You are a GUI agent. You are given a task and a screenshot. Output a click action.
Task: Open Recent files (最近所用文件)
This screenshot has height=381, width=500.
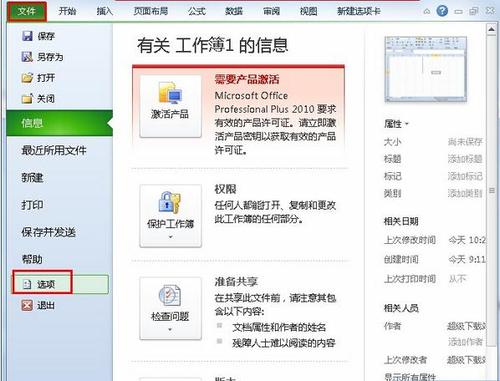(54, 150)
